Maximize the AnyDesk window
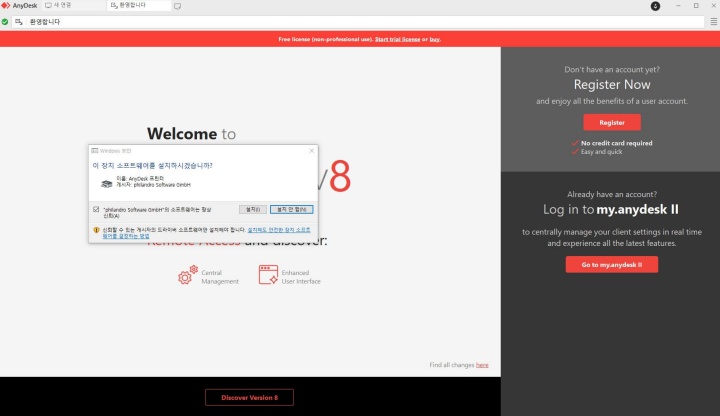The width and height of the screenshot is (720, 416). [x=696, y=6]
